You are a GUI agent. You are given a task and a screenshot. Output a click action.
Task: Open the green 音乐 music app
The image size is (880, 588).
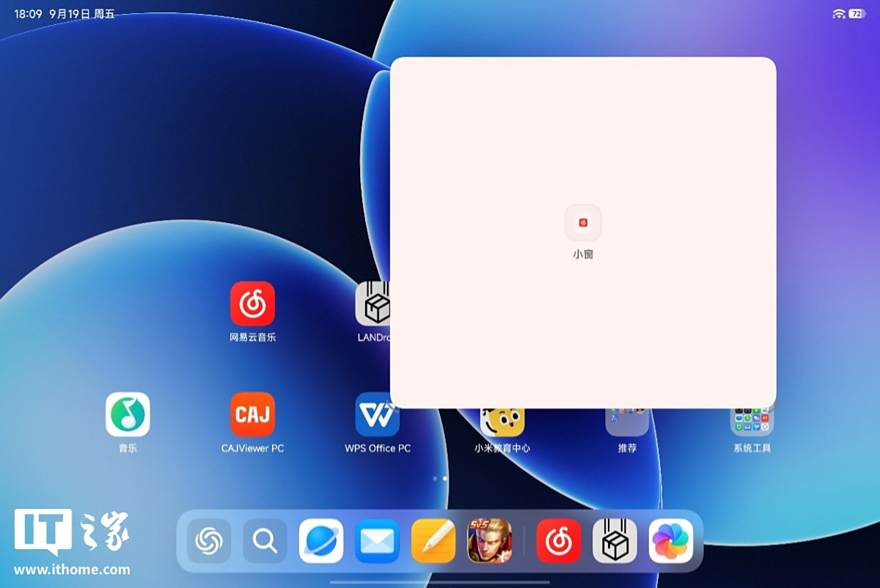[128, 415]
